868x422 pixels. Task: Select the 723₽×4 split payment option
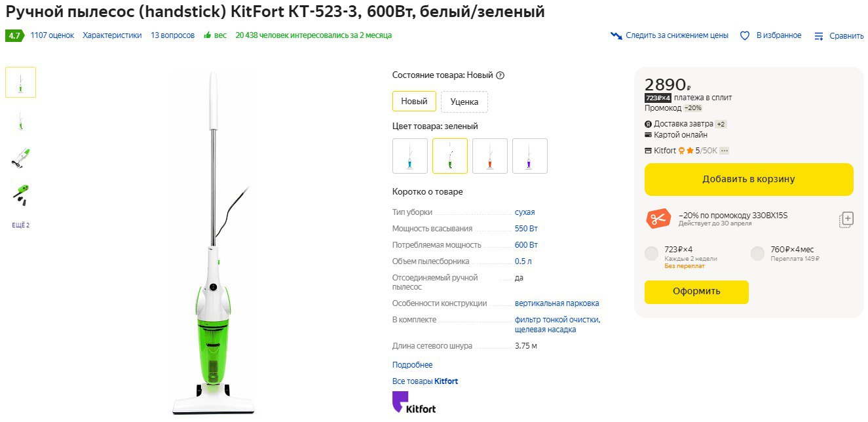652,254
